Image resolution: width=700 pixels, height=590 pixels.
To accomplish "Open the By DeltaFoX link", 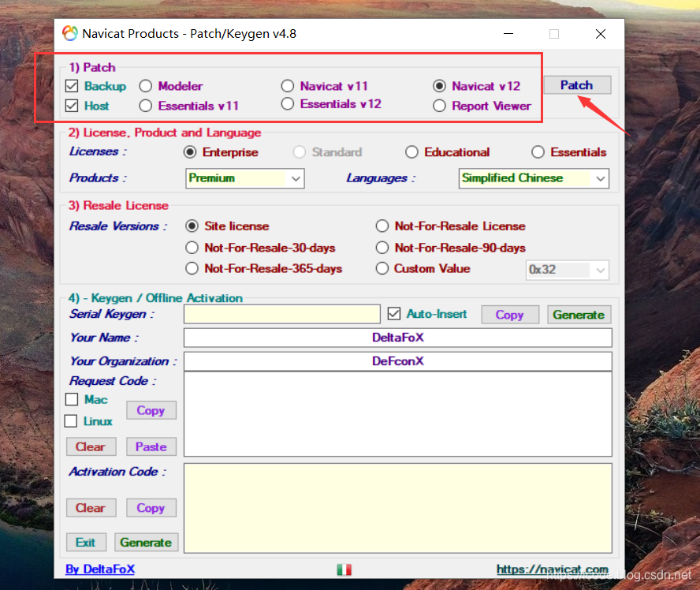I will (100, 569).
